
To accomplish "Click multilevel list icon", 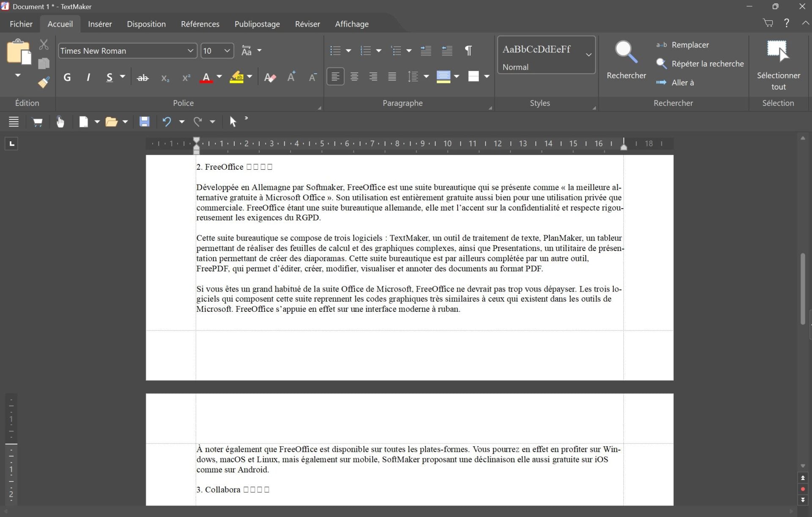I will pos(396,51).
